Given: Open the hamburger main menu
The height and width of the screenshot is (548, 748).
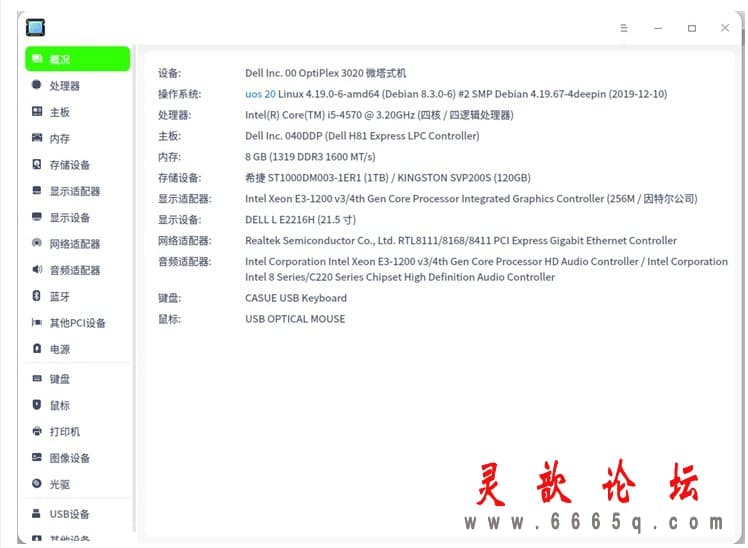Looking at the screenshot, I should click(x=623, y=28).
